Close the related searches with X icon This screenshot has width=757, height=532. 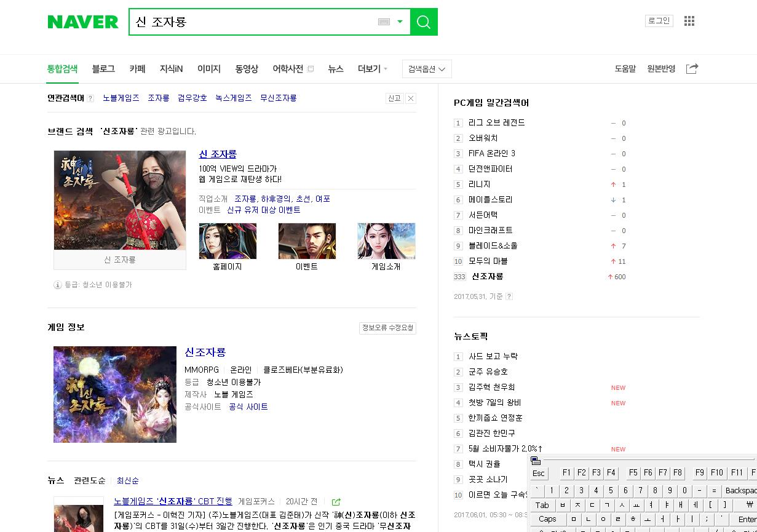tap(411, 98)
